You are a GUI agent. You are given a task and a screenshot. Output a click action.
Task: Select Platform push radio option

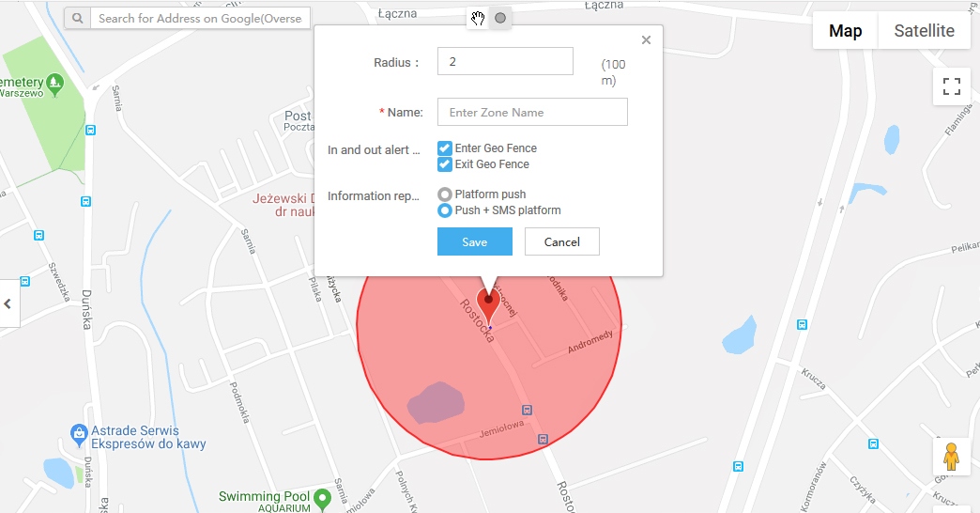[445, 194]
